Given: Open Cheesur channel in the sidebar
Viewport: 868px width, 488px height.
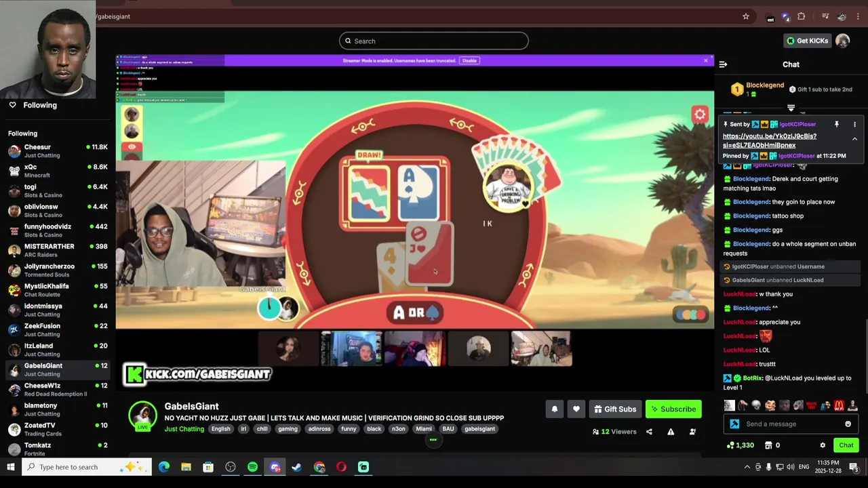Looking at the screenshot, I should [x=58, y=151].
